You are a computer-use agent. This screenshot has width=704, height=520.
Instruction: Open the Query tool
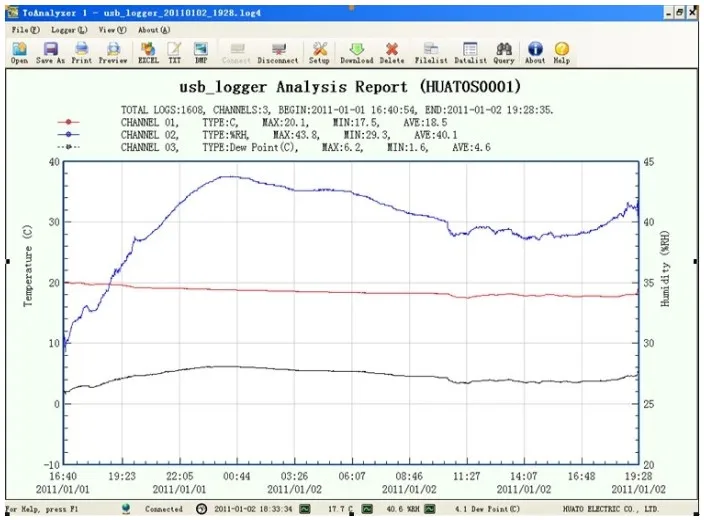pos(504,50)
